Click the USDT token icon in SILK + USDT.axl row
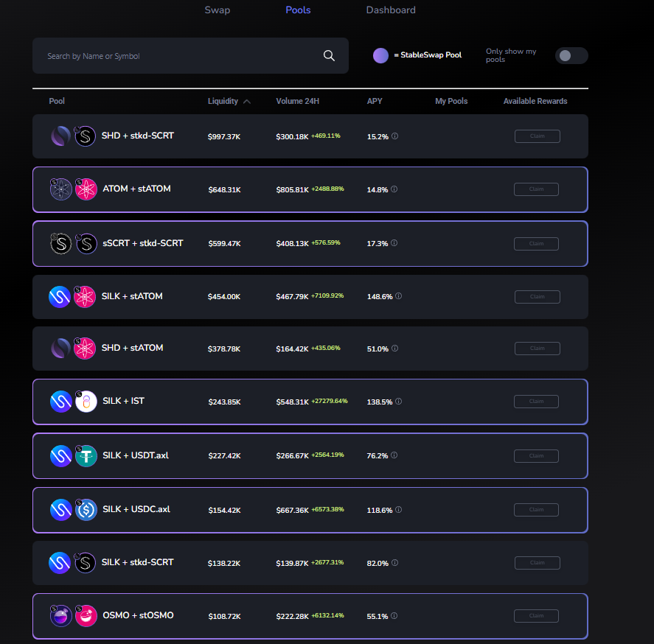 [x=86, y=456]
